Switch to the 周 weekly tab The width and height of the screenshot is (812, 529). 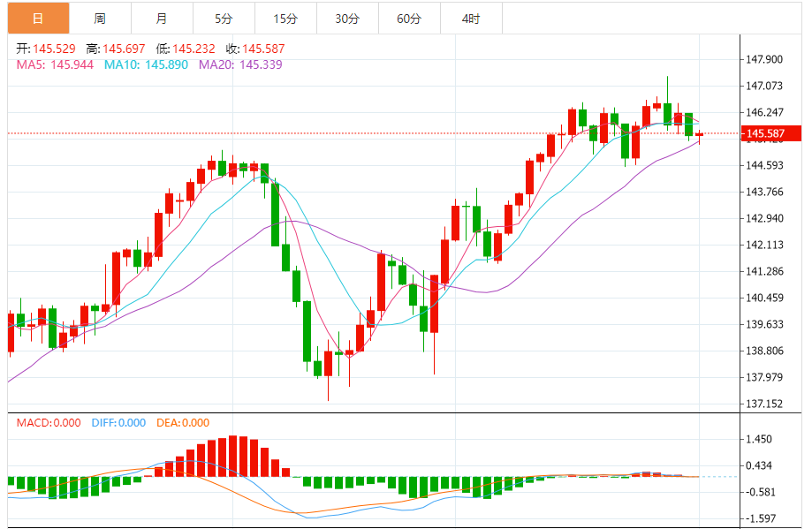[x=100, y=19]
